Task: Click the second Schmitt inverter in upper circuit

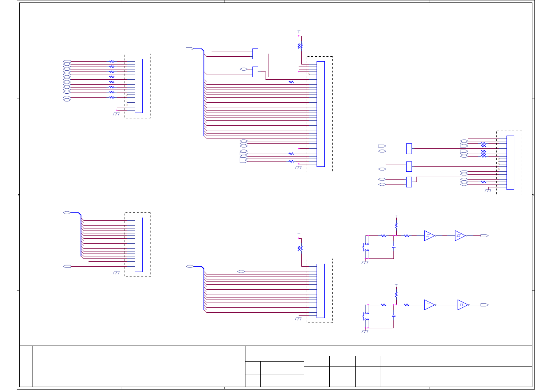Action: tap(460, 236)
